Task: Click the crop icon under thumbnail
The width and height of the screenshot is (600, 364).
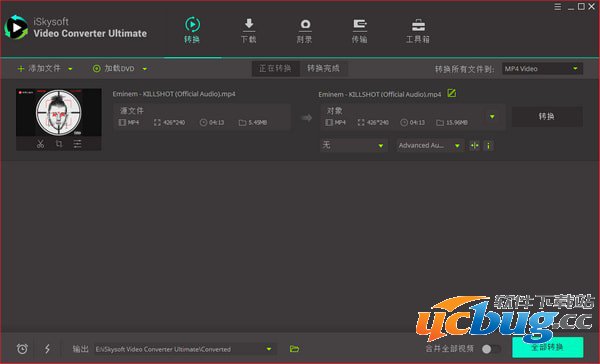Action: pyautogui.click(x=59, y=144)
